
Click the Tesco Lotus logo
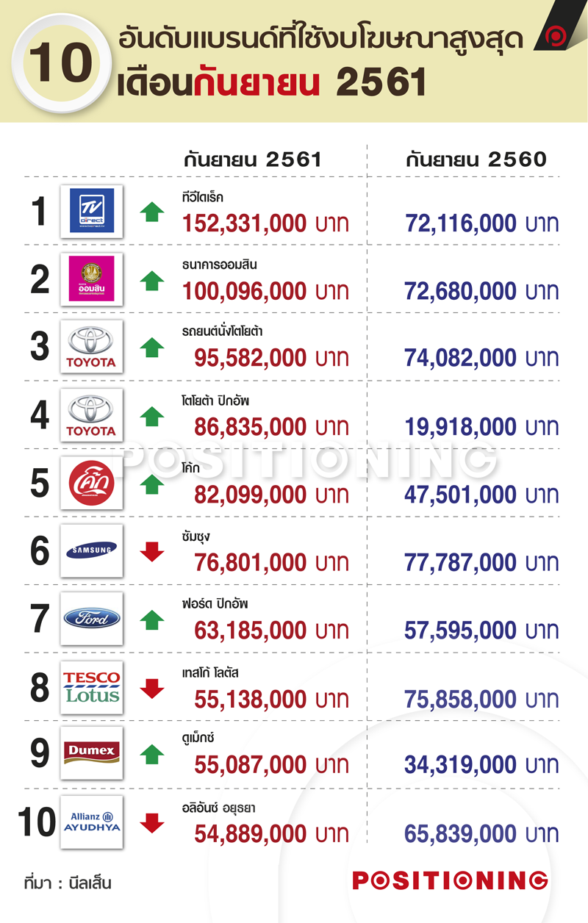92,686
